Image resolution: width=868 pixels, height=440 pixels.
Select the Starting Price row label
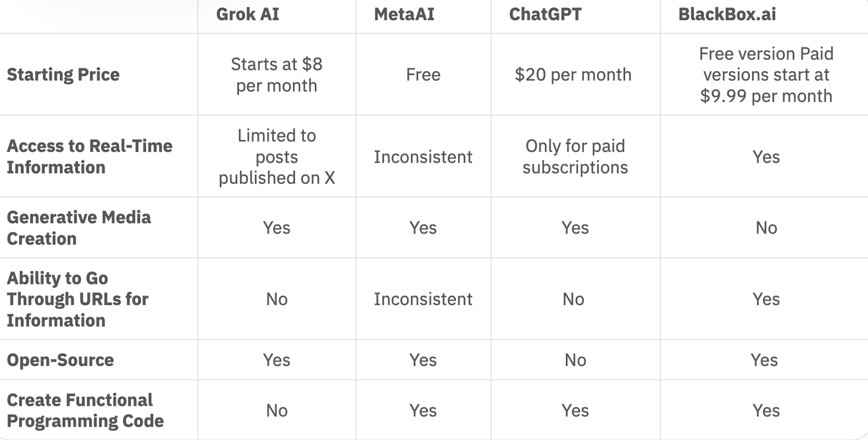point(63,75)
